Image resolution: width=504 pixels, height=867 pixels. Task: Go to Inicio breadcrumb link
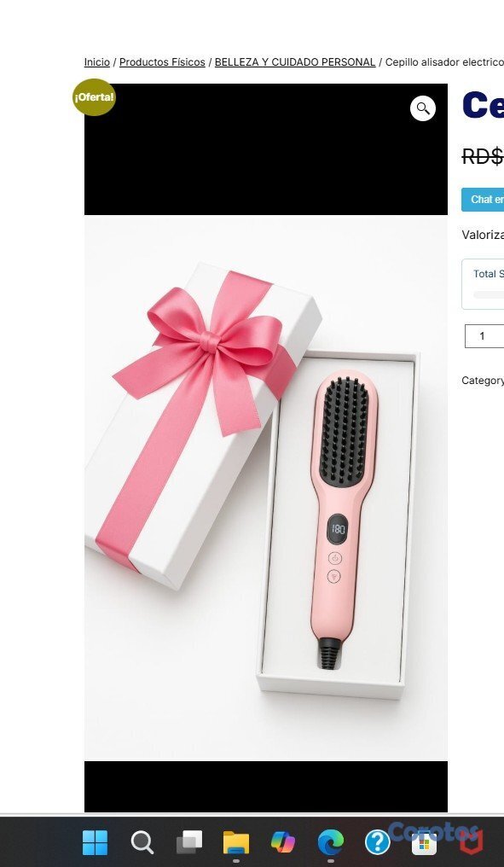coord(96,62)
